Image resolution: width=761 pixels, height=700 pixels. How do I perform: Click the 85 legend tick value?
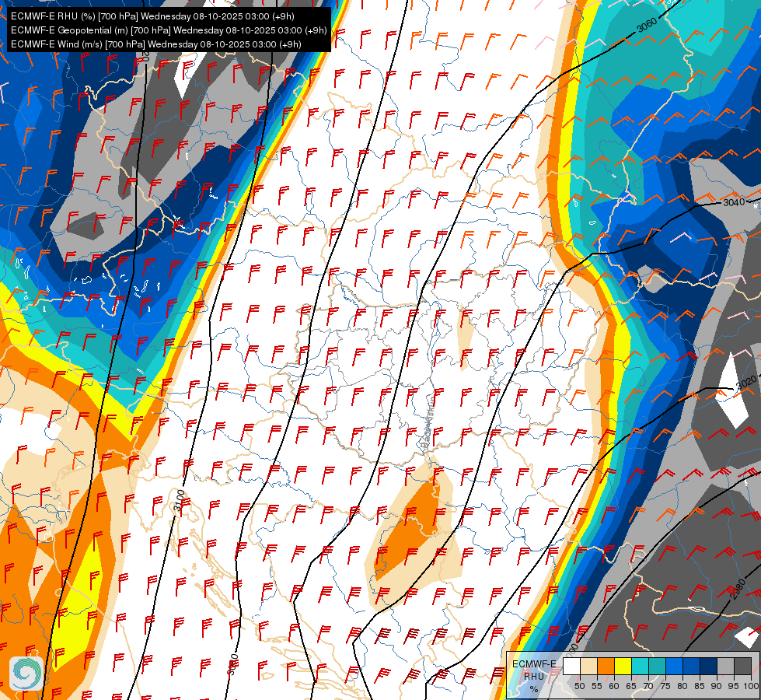[700, 686]
